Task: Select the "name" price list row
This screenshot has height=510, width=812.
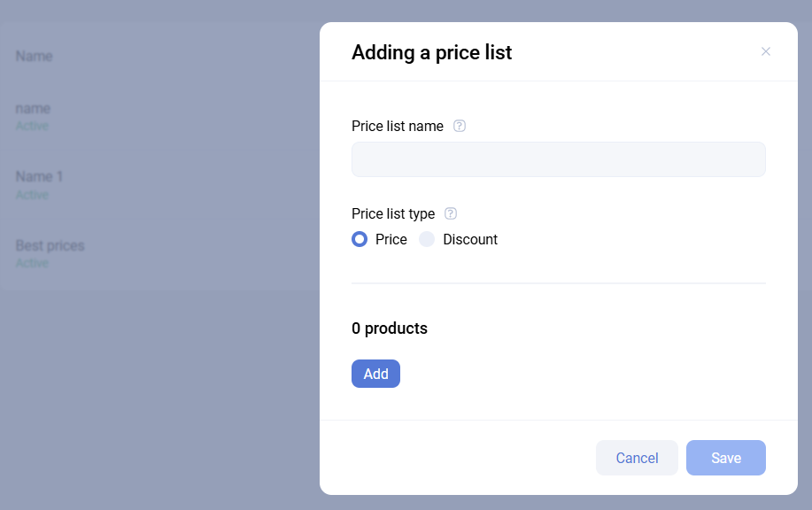Action: [33, 108]
